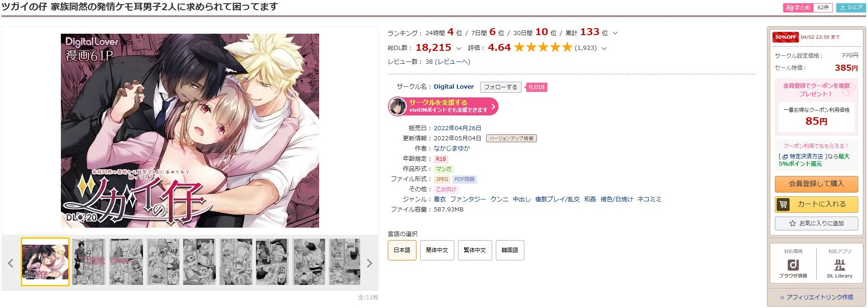Open the アフィリエイトリンク作成 link
The width and height of the screenshot is (868, 308).
816,297
